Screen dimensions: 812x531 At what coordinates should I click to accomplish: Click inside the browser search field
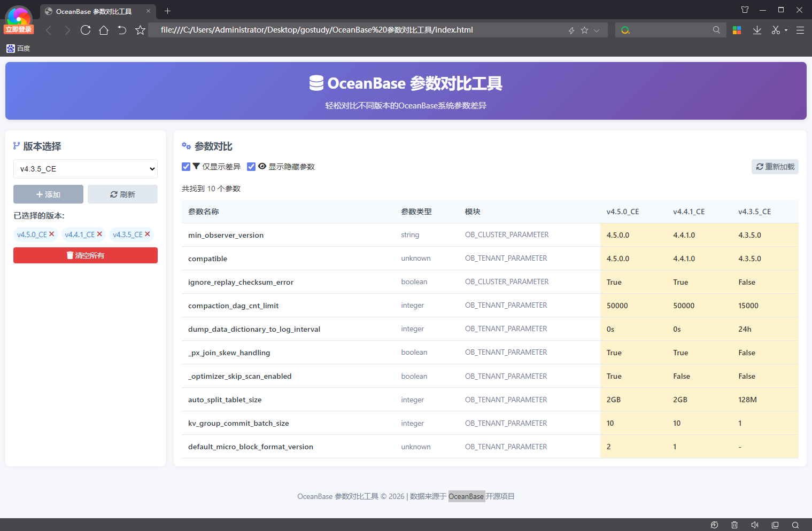pyautogui.click(x=670, y=30)
